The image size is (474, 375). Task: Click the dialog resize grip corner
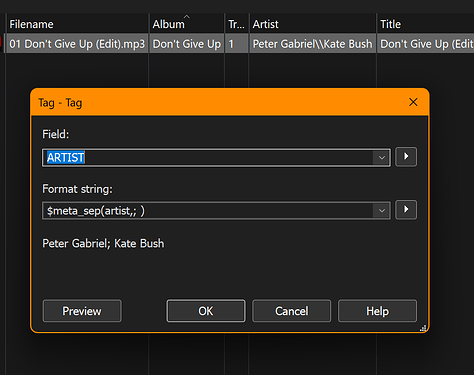423,328
